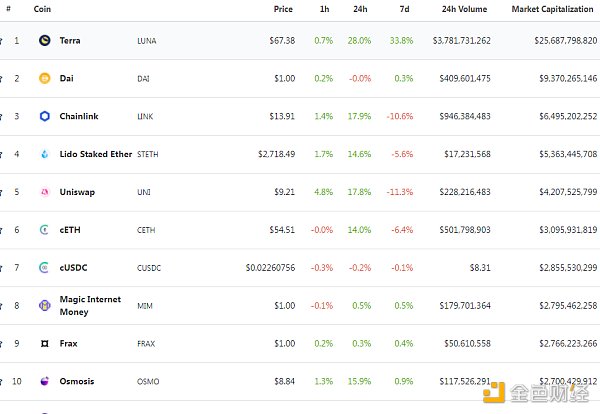Click Terra's market cap $25,687,798,820
This screenshot has height=414, width=600.
566,40
